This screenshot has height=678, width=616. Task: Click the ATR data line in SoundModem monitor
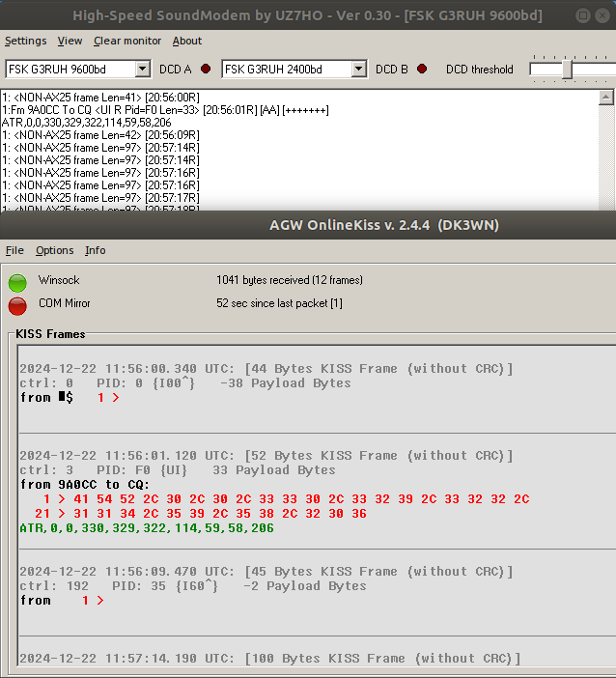(87, 123)
